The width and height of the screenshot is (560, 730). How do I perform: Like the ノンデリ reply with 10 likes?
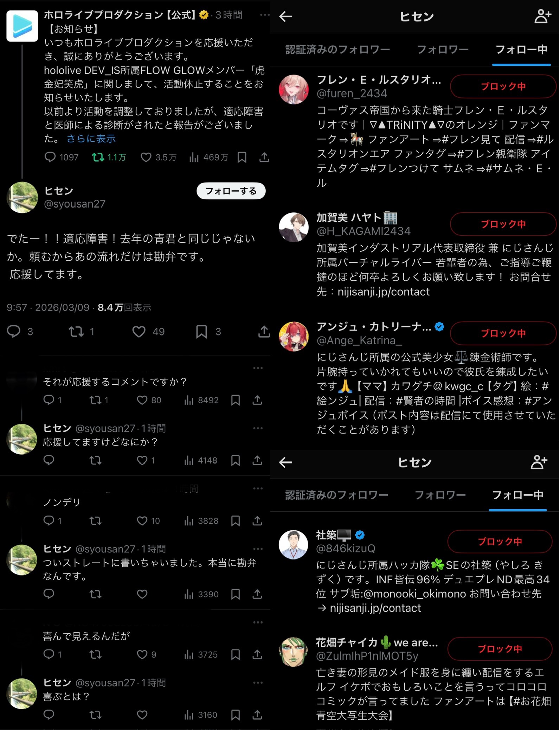click(142, 521)
